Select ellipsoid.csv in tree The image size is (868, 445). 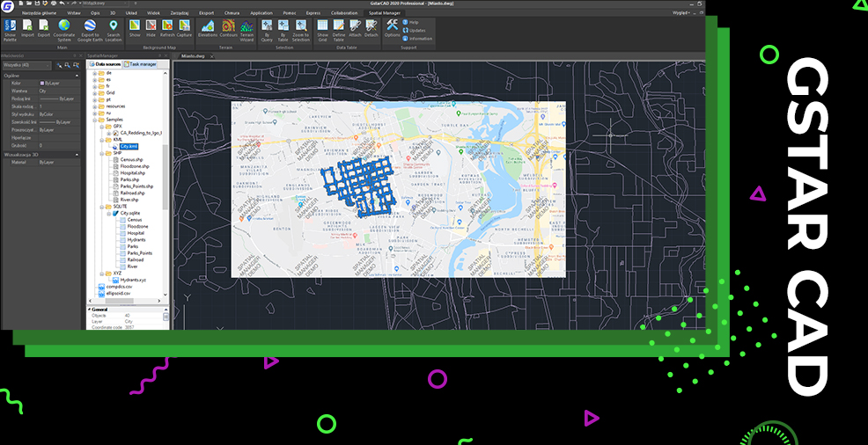point(118,293)
